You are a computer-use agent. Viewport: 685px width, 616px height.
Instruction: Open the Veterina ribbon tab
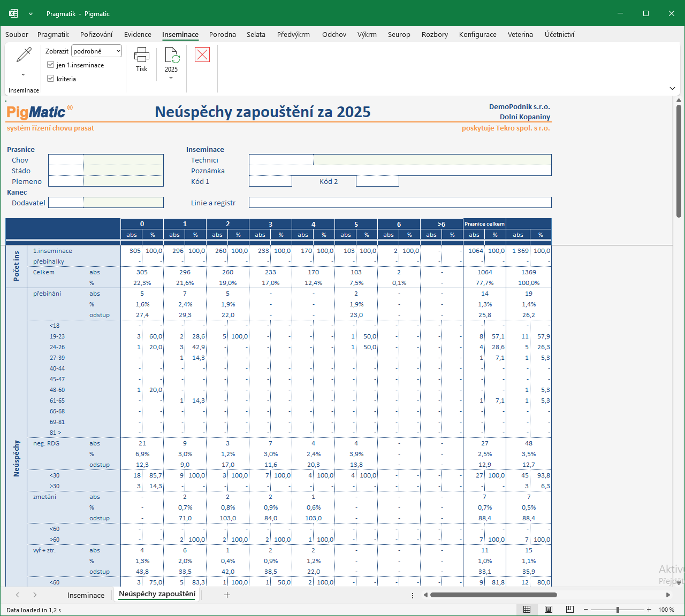(520, 34)
